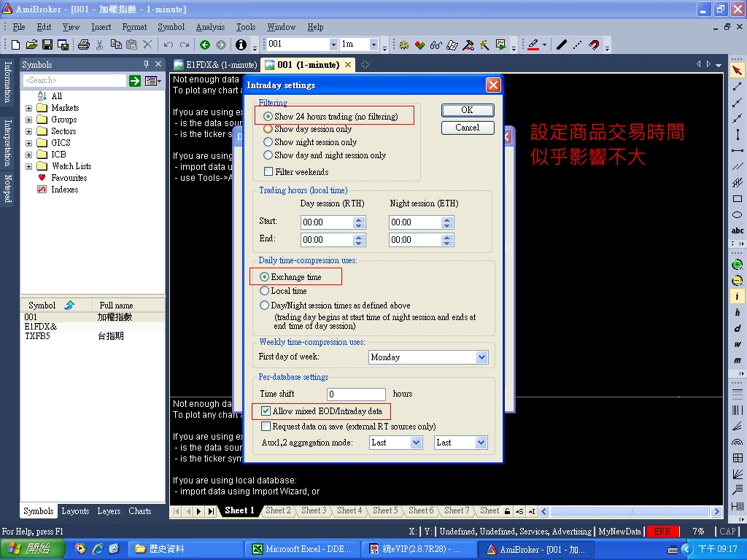
Task: Switch to Sheet 2 tab
Action: pos(278,510)
